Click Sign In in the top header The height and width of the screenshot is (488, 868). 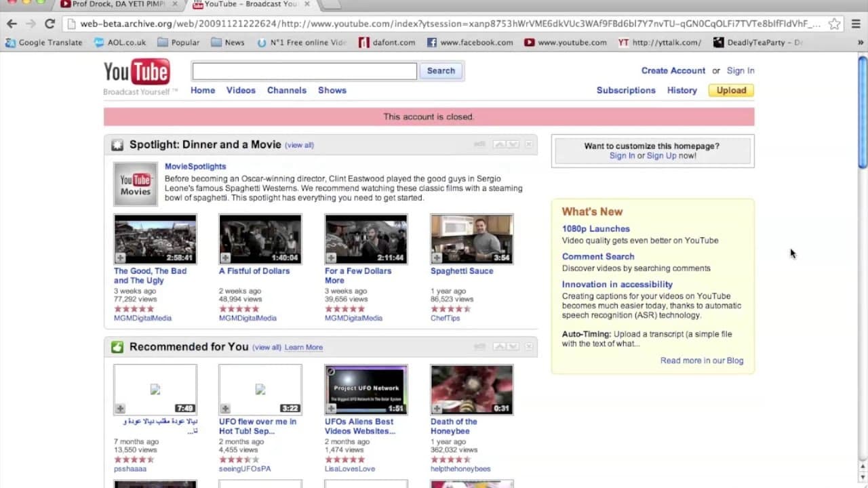(x=741, y=70)
